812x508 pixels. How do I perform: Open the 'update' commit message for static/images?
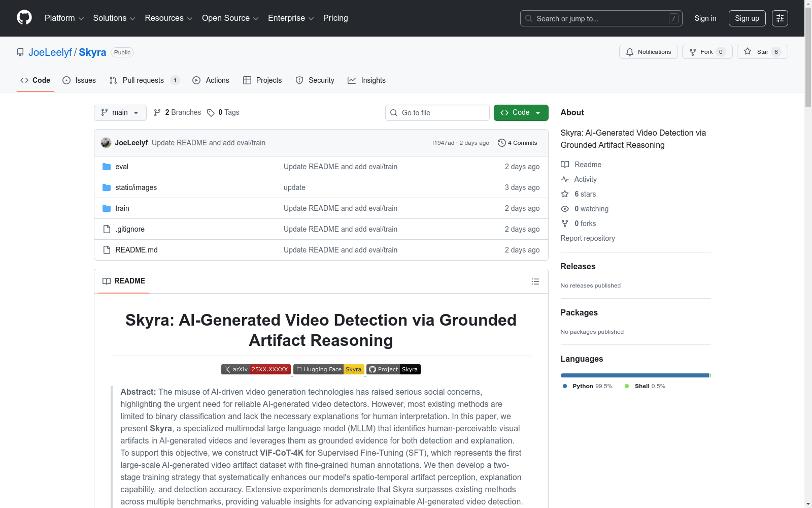(294, 187)
